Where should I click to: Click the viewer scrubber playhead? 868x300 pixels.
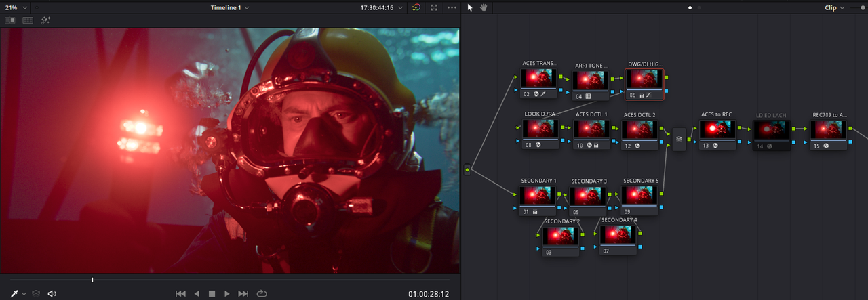pos(92,280)
